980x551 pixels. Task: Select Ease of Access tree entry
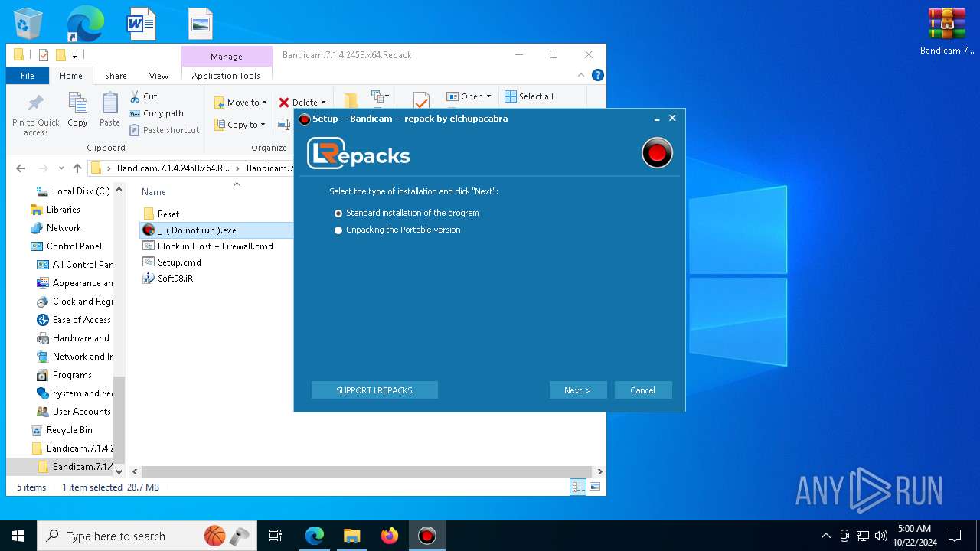pos(74,320)
